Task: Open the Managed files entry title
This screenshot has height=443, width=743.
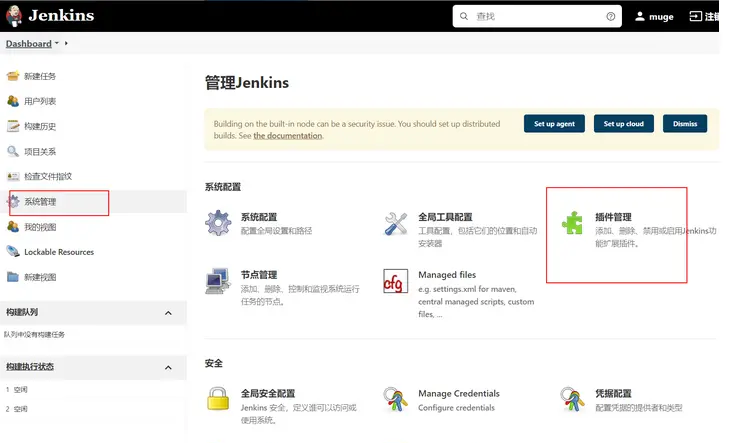Action: [x=447, y=275]
